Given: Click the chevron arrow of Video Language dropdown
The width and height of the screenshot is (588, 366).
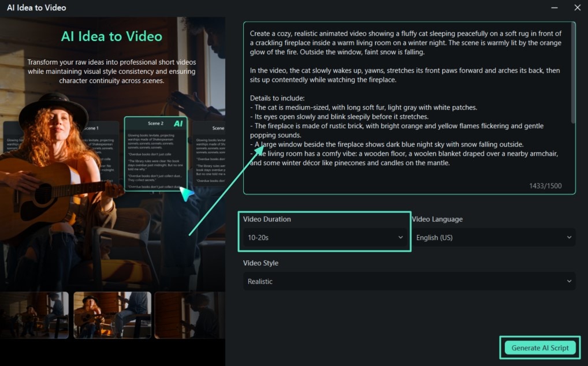Looking at the screenshot, I should 569,237.
